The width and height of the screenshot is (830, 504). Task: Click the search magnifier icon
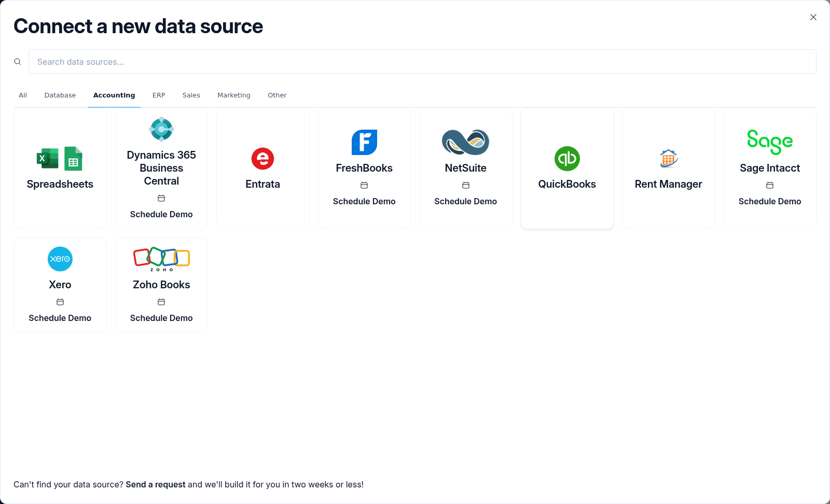pyautogui.click(x=18, y=62)
